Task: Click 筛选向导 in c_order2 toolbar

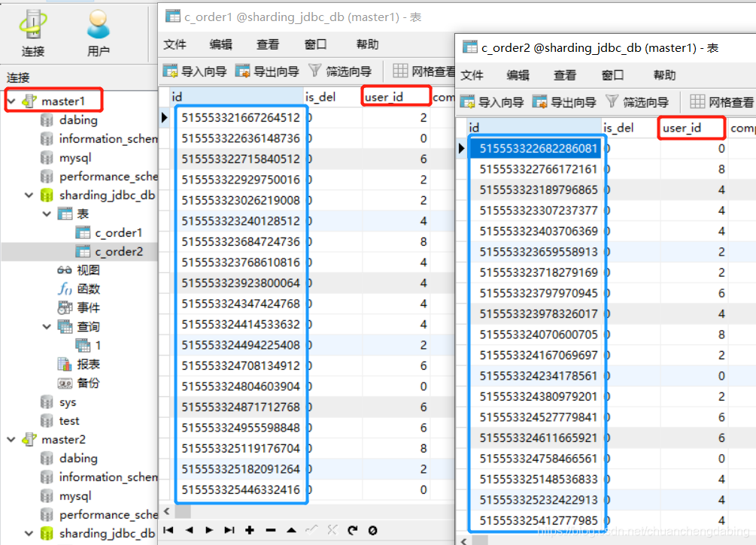Action: point(637,102)
